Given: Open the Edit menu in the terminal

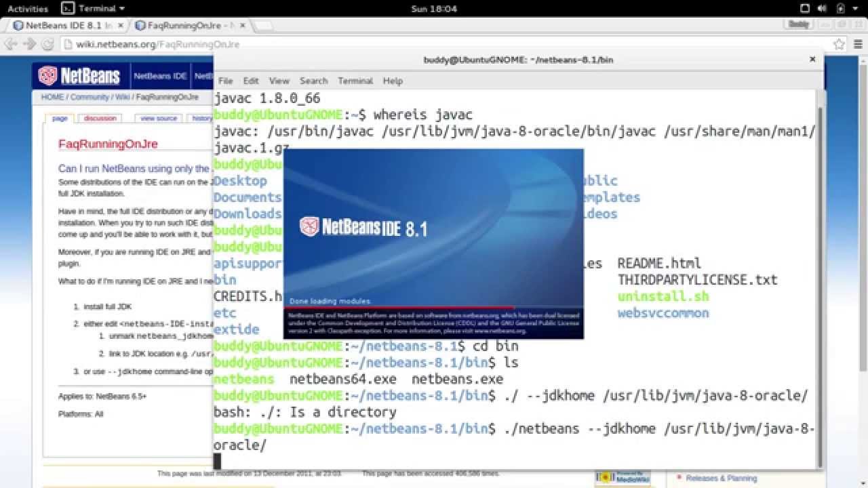Looking at the screenshot, I should [251, 81].
